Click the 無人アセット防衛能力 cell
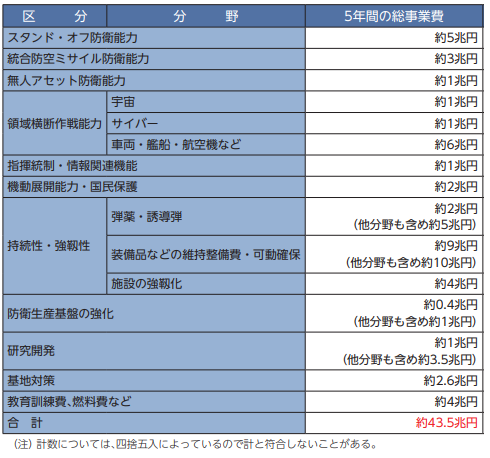The height and width of the screenshot is (458, 490). (x=154, y=80)
